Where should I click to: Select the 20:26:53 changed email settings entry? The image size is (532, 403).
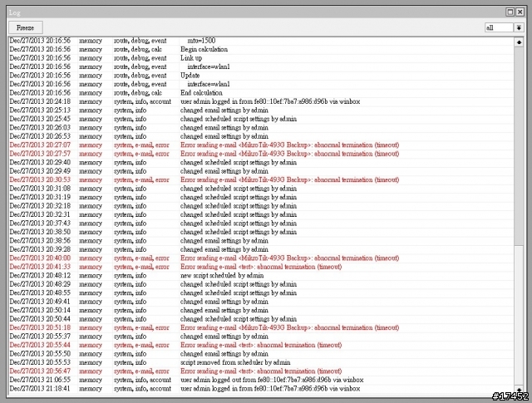(261, 136)
